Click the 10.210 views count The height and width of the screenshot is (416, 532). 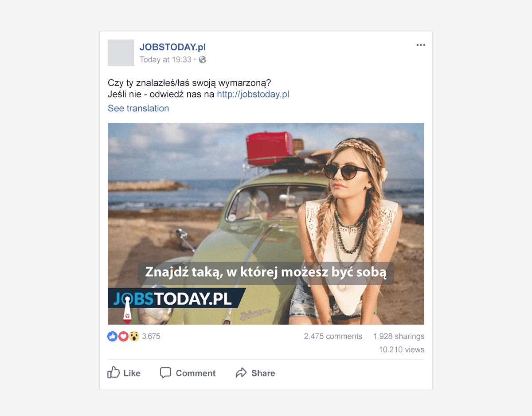401,349
